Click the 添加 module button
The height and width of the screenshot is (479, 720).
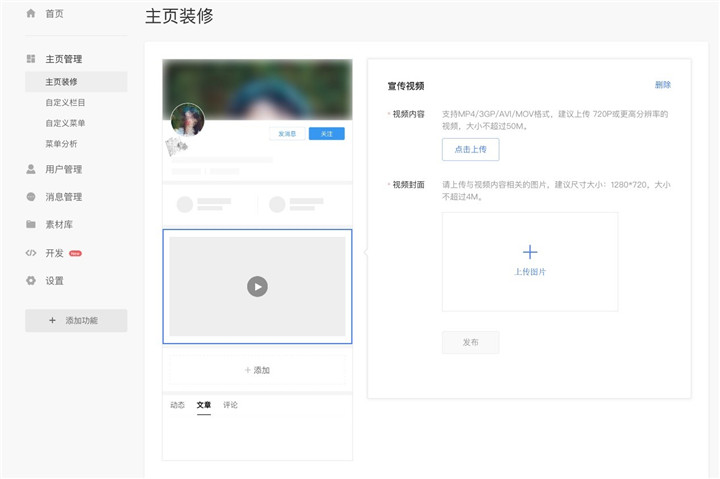coord(257,370)
